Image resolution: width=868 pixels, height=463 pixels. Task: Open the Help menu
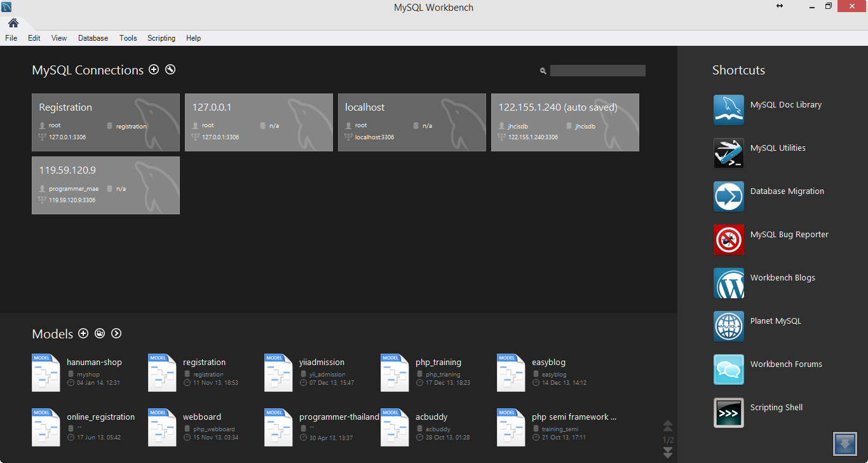click(x=194, y=38)
